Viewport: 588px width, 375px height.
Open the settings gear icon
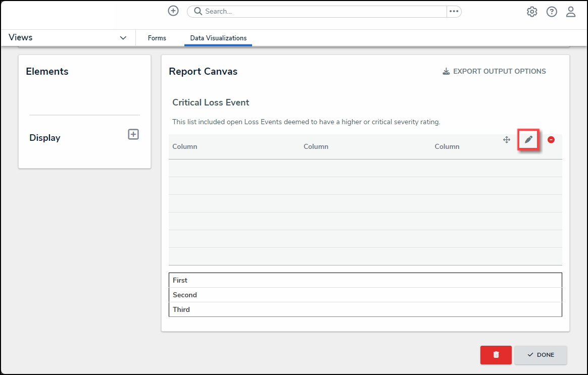click(x=532, y=12)
